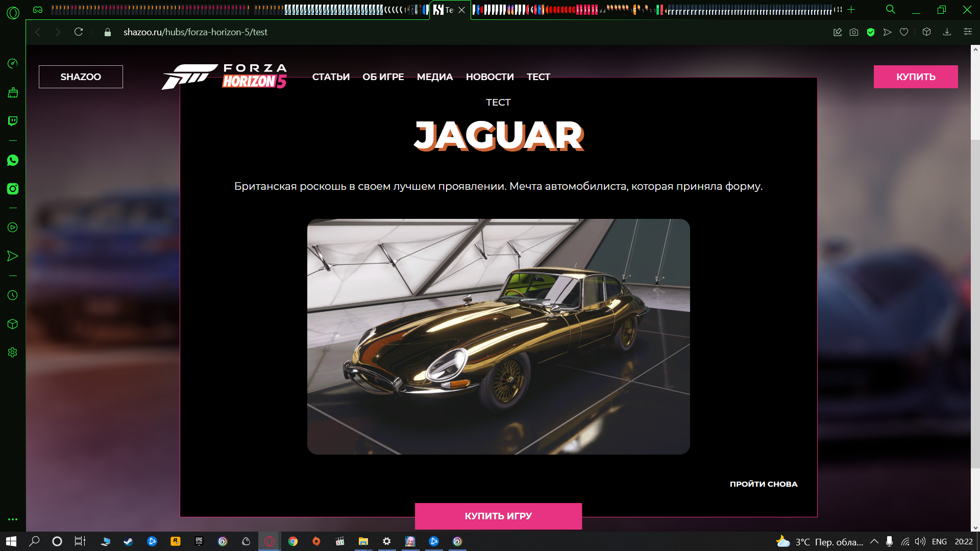Click the microphone tray icon
The image size is (980, 551).
[889, 541]
